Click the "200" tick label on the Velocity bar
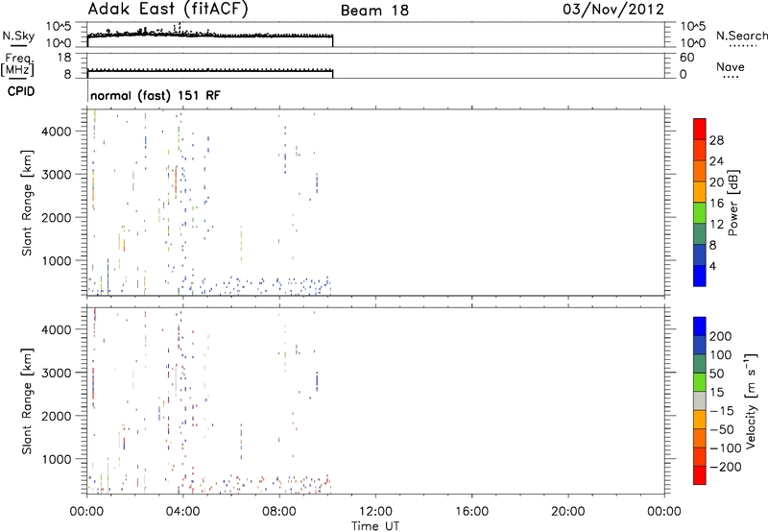The height and width of the screenshot is (532, 768). 721,336
